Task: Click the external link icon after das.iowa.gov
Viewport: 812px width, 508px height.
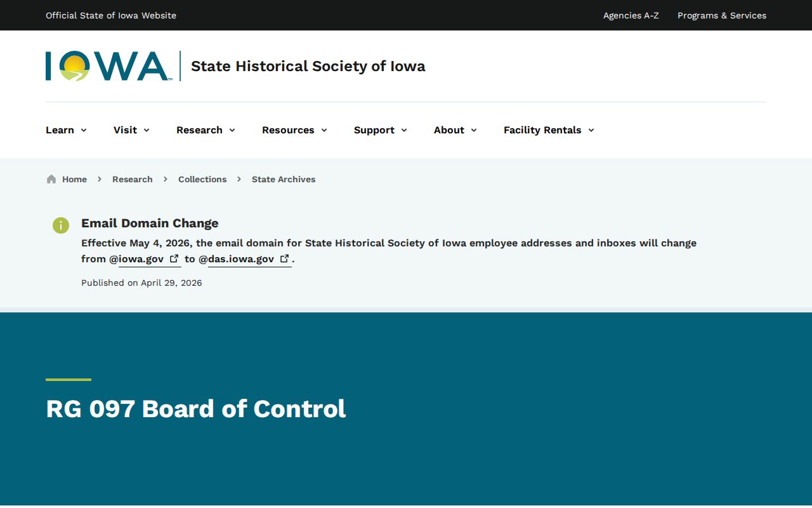Action: click(x=285, y=258)
